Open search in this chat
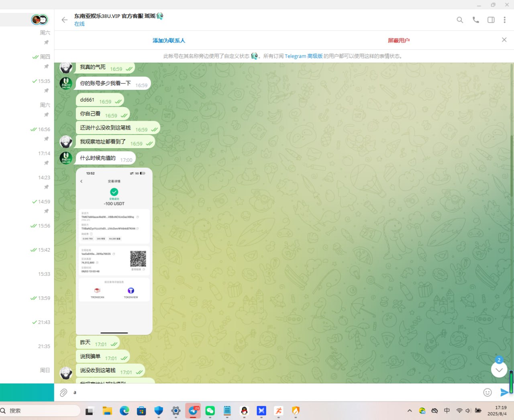This screenshot has width=514, height=420. click(460, 20)
